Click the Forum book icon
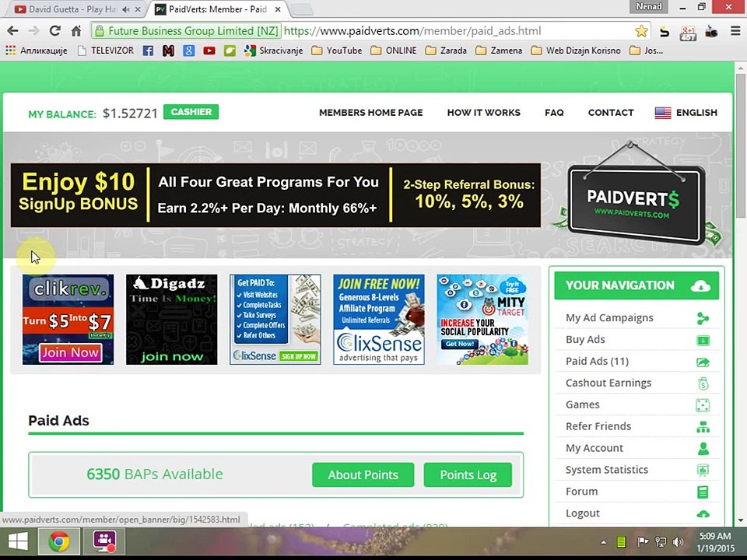747x560 pixels. click(703, 492)
